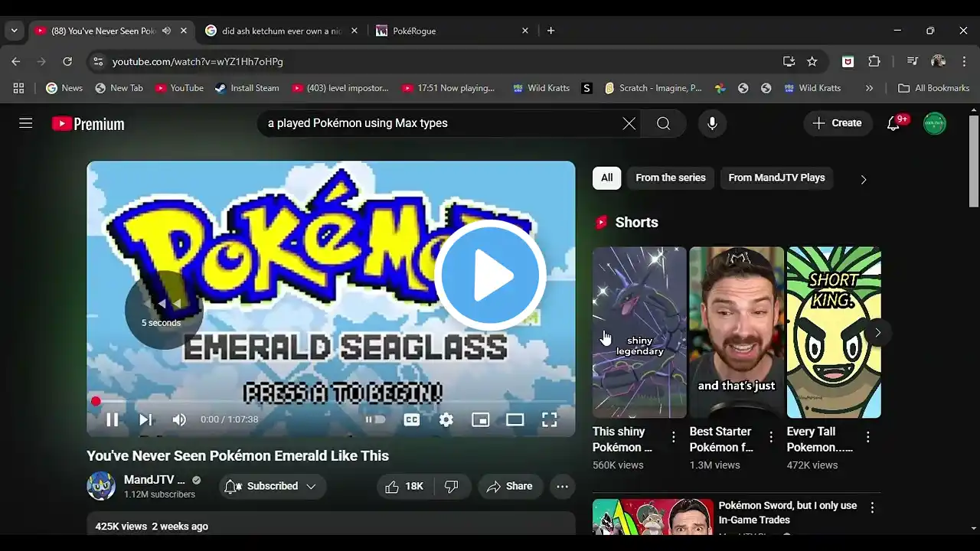Open the Chrome menu three dots
The height and width of the screenshot is (551, 980).
tap(964, 61)
